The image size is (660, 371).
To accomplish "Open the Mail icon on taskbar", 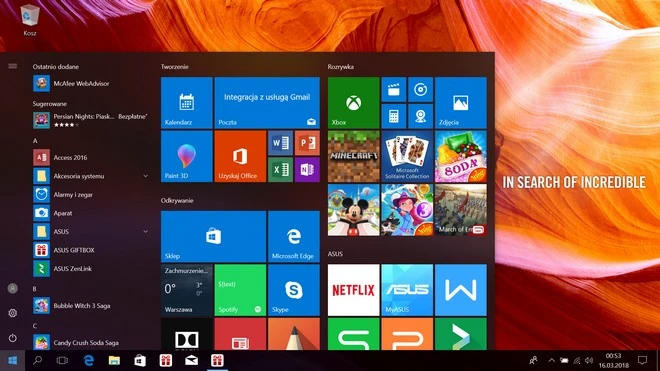I will [x=192, y=360].
